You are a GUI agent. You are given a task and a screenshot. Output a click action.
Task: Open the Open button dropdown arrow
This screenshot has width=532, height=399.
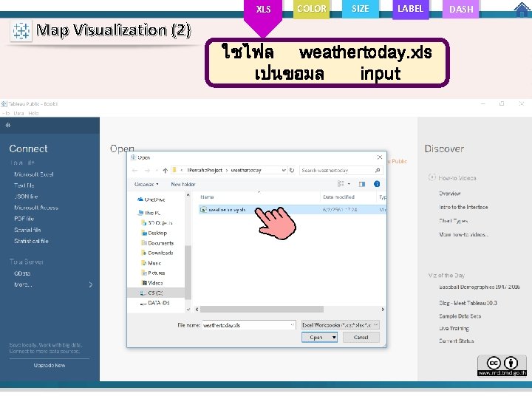coord(334,337)
